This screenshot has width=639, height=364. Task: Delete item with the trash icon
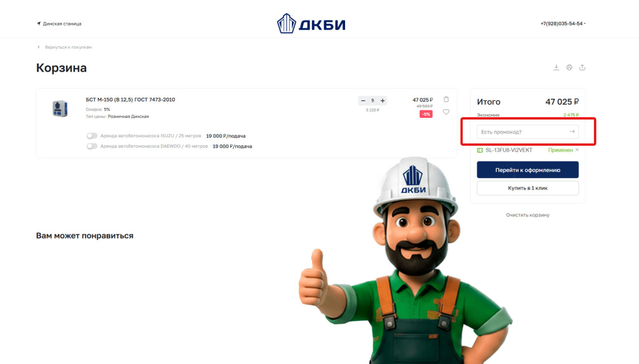click(x=446, y=99)
